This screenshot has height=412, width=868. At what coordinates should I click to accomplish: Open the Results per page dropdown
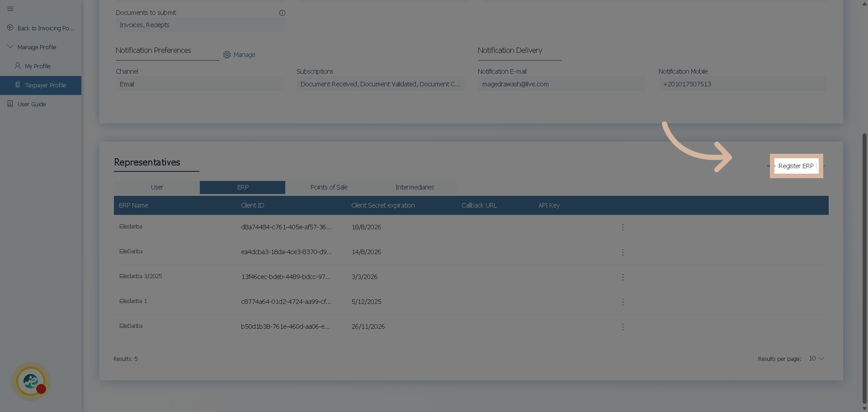816,359
